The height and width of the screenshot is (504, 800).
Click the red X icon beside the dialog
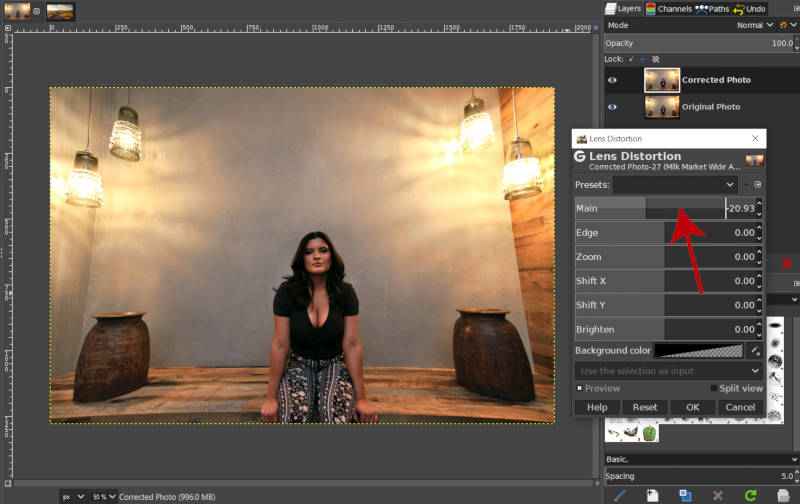pyautogui.click(x=787, y=263)
